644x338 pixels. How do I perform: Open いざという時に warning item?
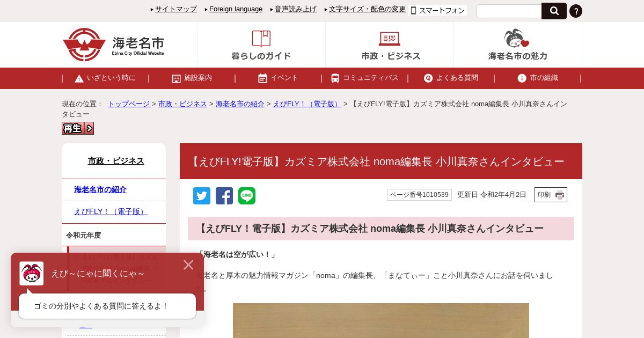pos(105,78)
